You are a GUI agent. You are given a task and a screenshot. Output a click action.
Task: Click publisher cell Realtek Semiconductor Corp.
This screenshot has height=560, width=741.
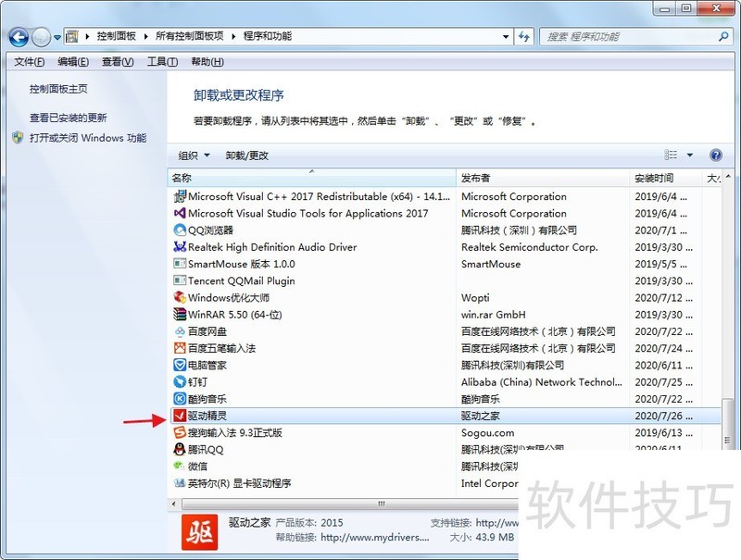[529, 247]
